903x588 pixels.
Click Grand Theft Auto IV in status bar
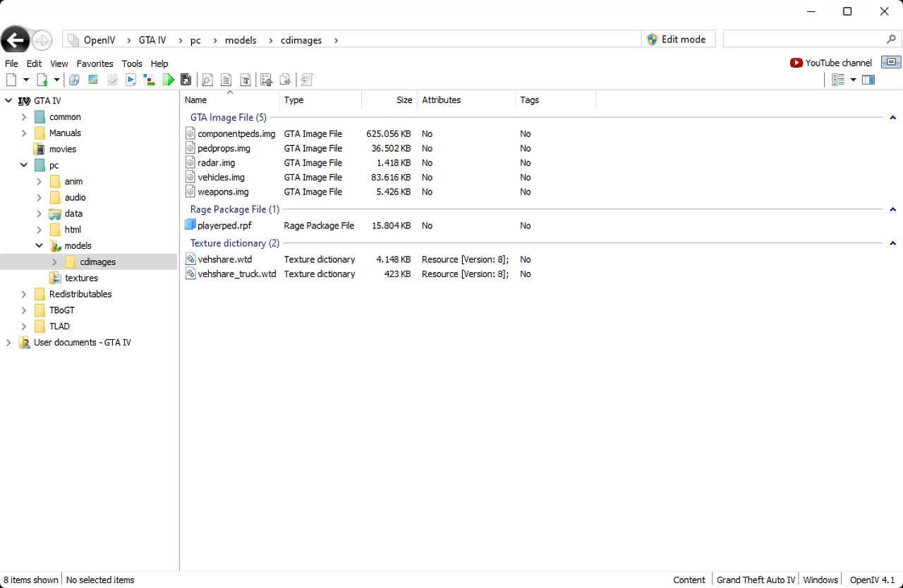(756, 580)
